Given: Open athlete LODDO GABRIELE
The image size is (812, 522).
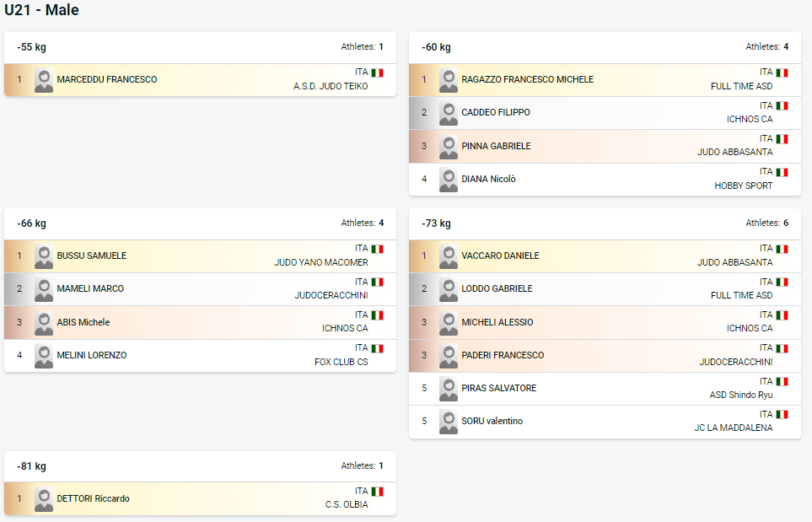Looking at the screenshot, I should click(497, 288).
